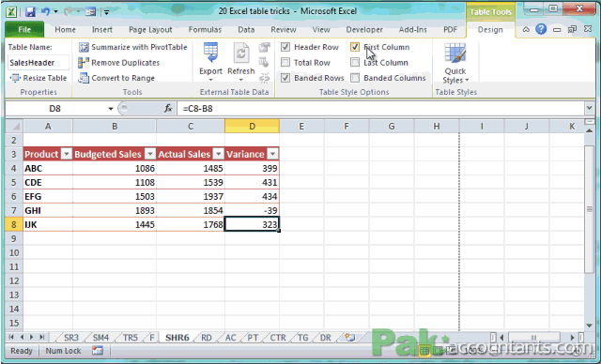Screen dimensions: 601x364
Task: Click the Resize Table button label
Action: pos(45,78)
